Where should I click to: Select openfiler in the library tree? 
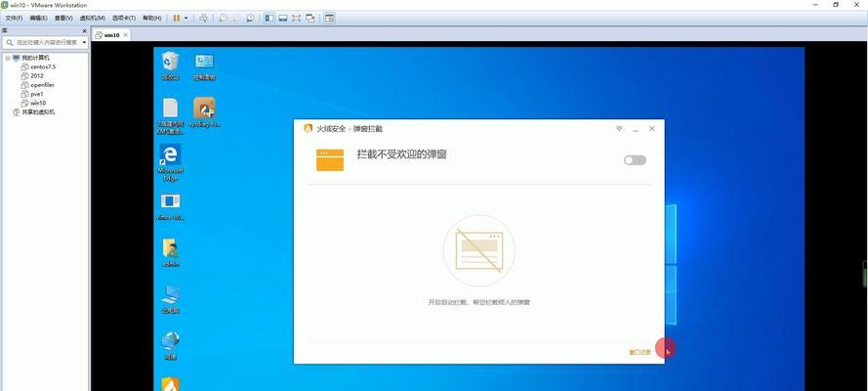click(42, 85)
